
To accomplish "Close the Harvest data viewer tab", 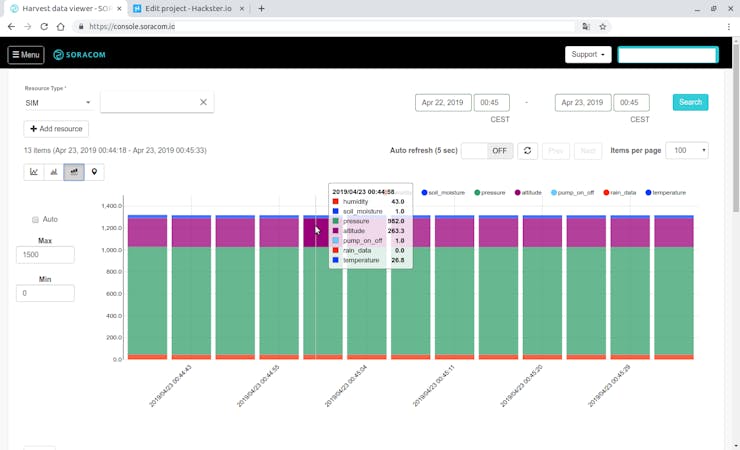I will pos(119,8).
